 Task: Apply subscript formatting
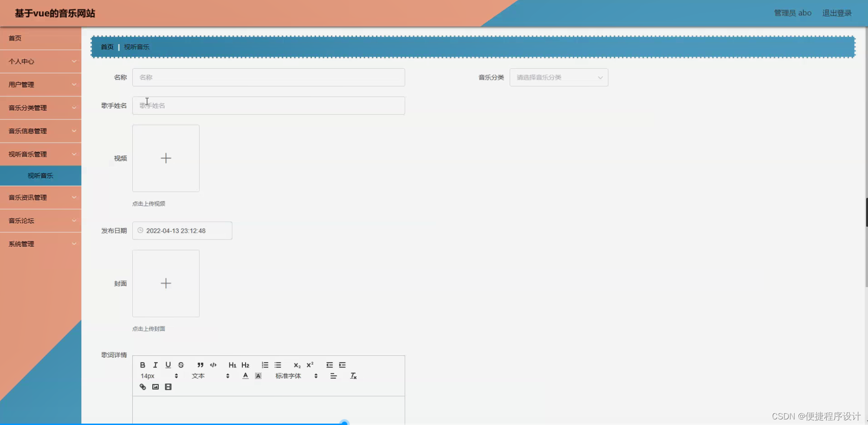point(297,365)
